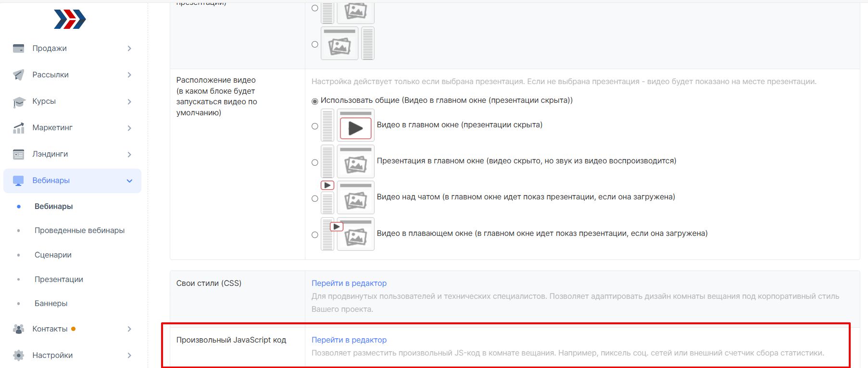The image size is (868, 368).
Task: Select 'Видео в плавающем окне' radio button
Action: [x=315, y=235]
